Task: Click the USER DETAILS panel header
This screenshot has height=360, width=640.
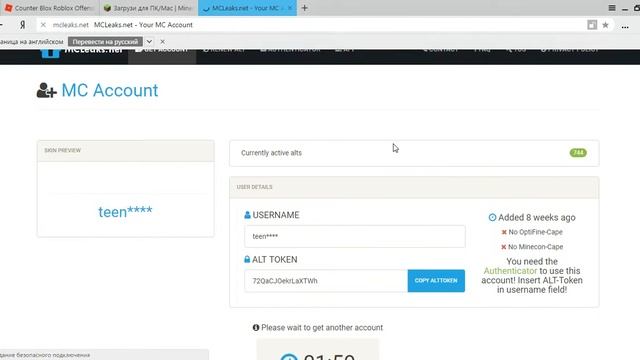Action: [x=414, y=187]
